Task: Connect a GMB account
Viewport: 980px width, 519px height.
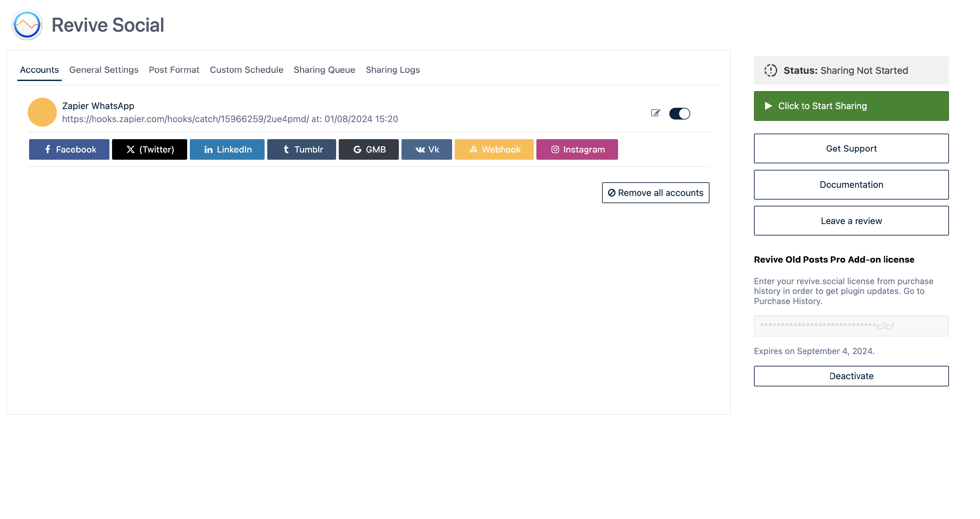Action: pos(368,149)
